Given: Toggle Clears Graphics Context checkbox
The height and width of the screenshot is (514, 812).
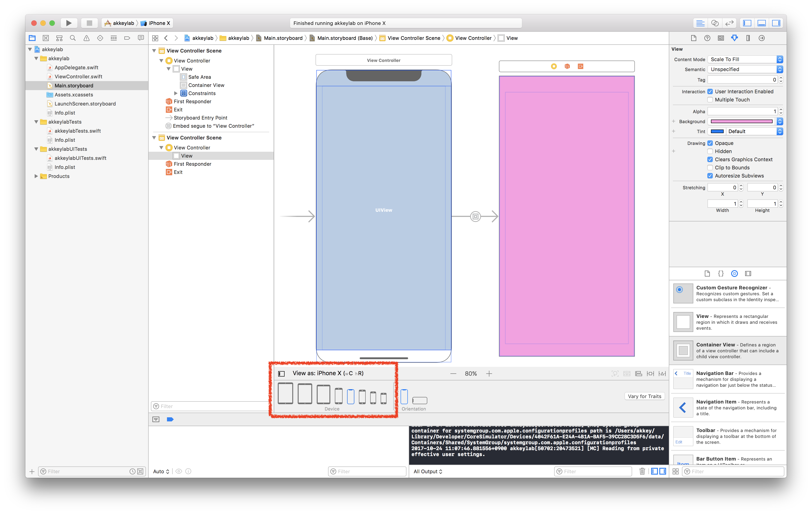Looking at the screenshot, I should (710, 159).
